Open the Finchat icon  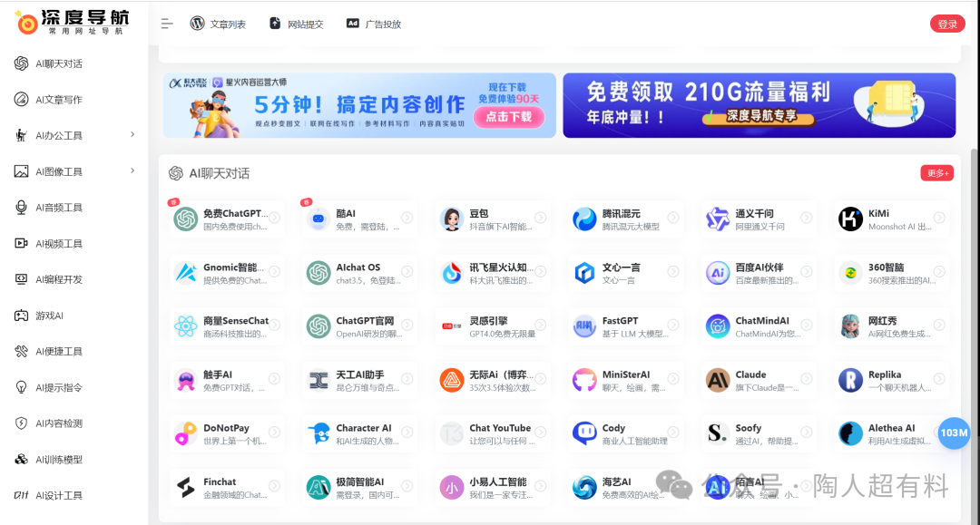point(186,487)
